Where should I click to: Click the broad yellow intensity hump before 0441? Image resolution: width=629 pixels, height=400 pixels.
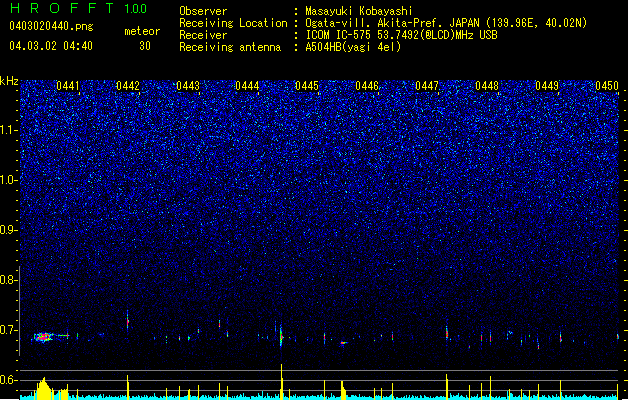pos(43,388)
